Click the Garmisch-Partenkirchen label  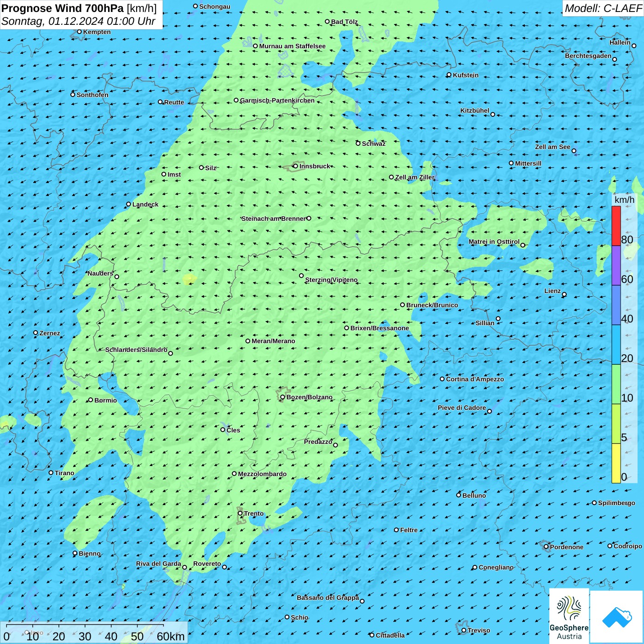pyautogui.click(x=277, y=100)
